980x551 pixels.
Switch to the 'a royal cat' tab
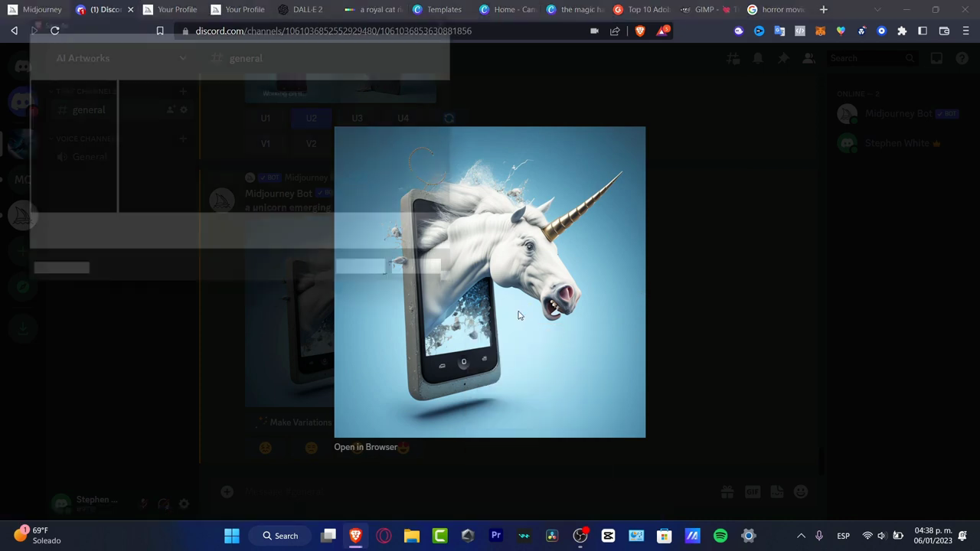[x=372, y=9]
